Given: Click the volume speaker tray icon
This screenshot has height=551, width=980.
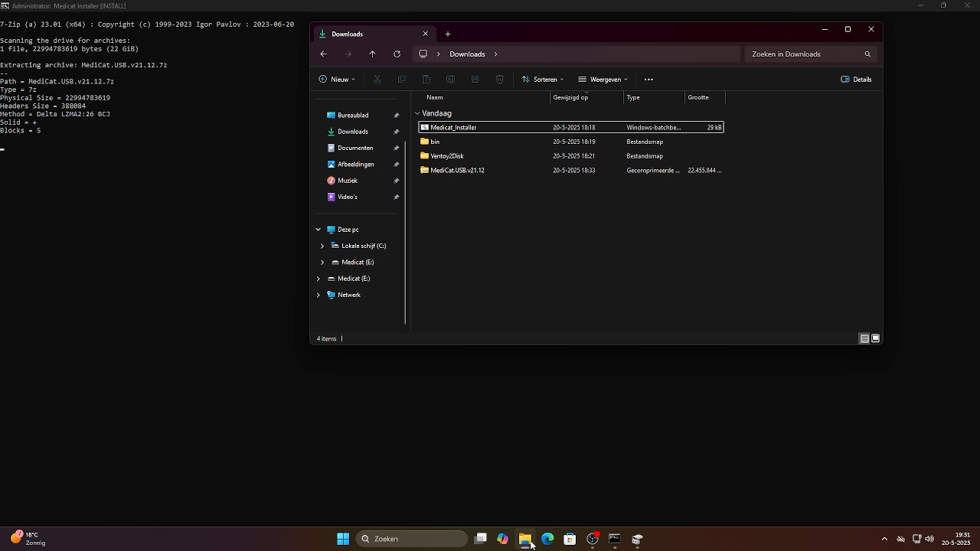Looking at the screenshot, I should (929, 539).
